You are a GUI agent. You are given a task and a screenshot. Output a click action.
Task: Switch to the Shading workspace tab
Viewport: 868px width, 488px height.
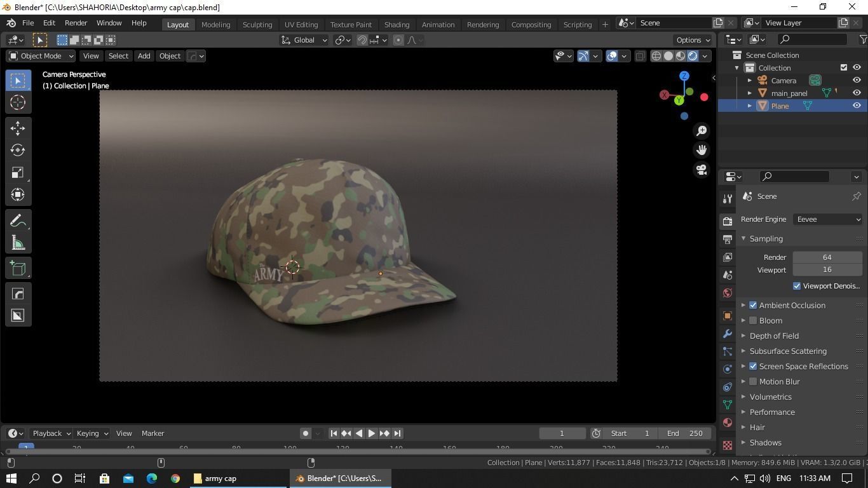(397, 24)
